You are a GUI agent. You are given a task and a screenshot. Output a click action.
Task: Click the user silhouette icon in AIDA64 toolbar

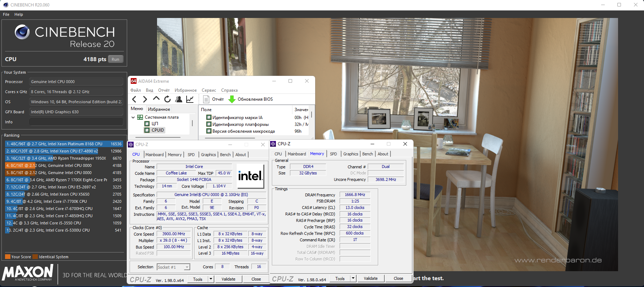(179, 99)
